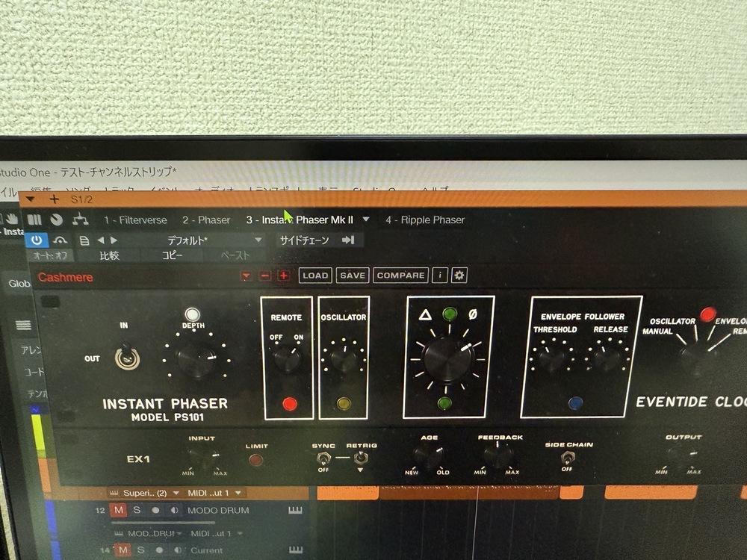
Task: Open the plugin settings gear icon
Action: coord(459,276)
